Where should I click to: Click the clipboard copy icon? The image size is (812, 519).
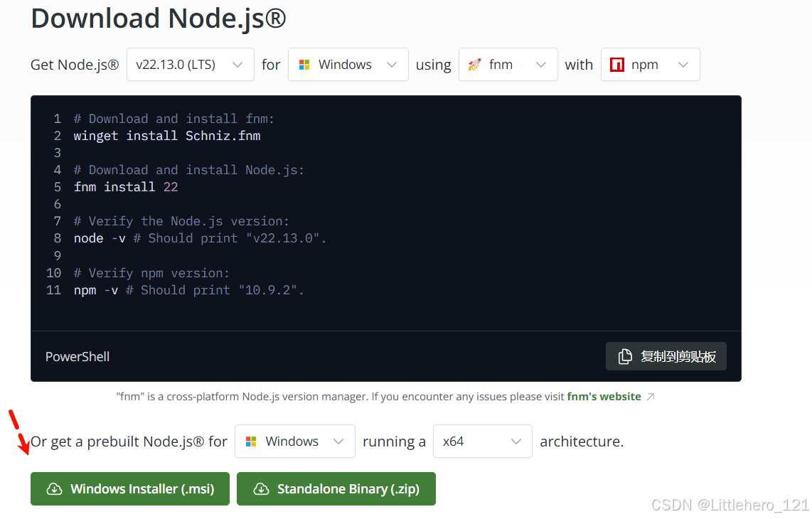(625, 356)
